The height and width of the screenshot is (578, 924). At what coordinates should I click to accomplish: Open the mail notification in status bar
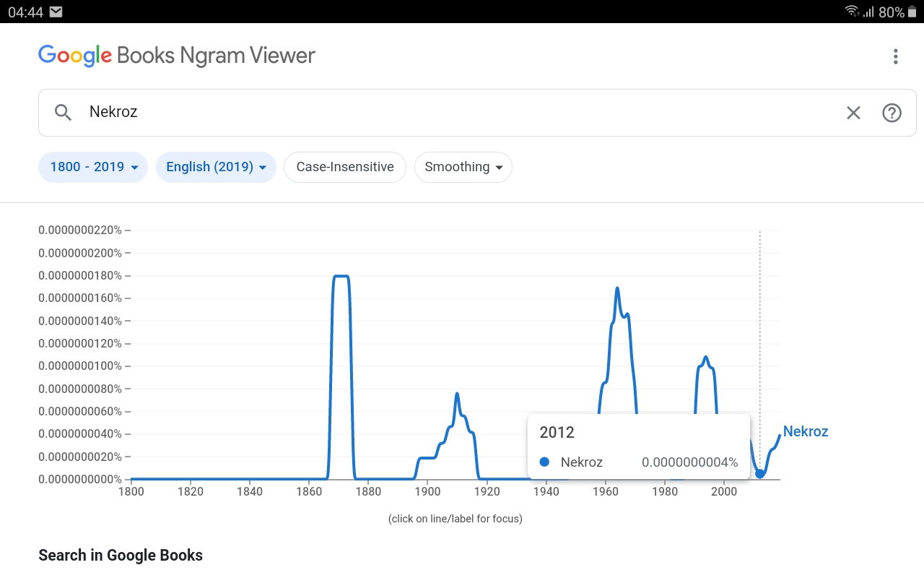click(56, 12)
